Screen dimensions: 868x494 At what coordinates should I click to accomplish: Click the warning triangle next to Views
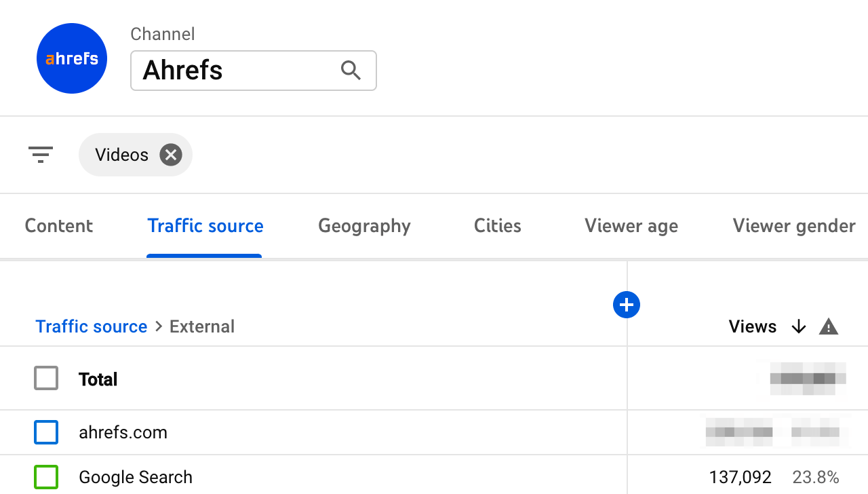(828, 326)
